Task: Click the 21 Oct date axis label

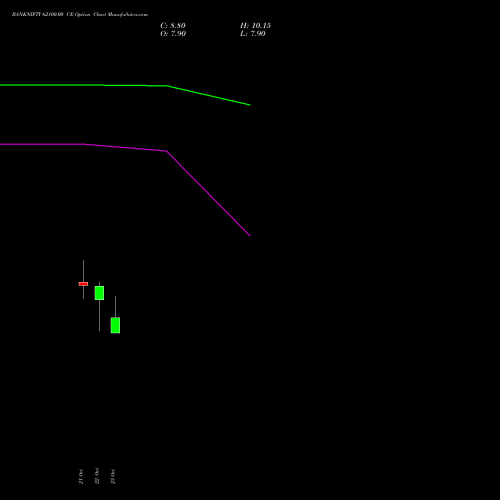Action: point(81,476)
